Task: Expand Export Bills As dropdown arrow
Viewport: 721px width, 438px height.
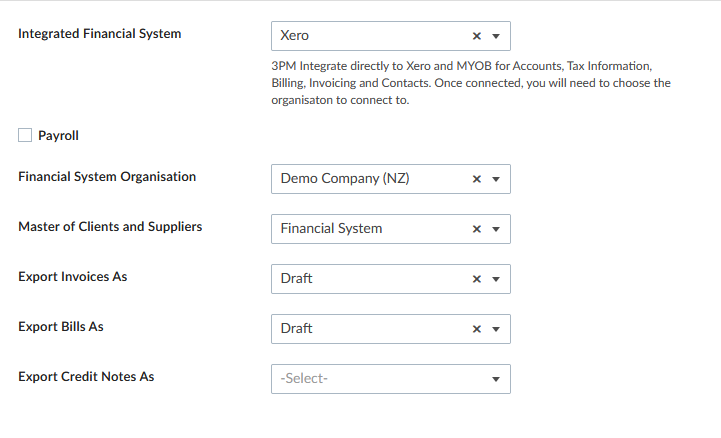Action: click(x=496, y=329)
